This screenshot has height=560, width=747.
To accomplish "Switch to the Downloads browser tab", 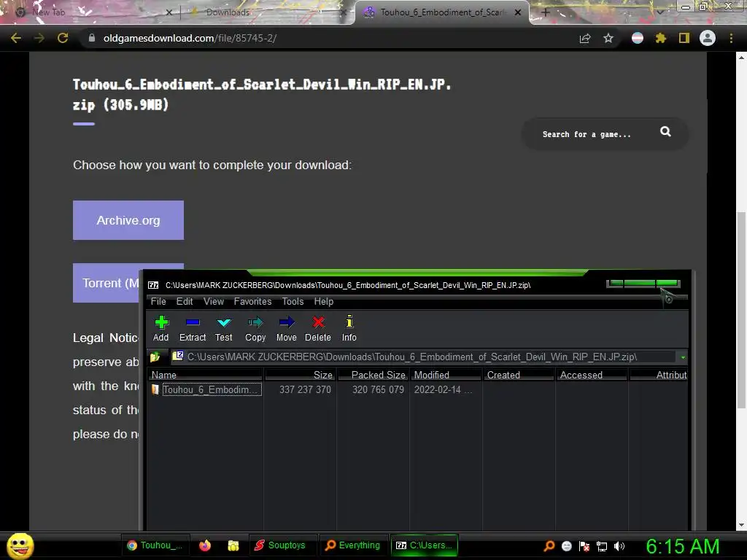I will coord(267,12).
